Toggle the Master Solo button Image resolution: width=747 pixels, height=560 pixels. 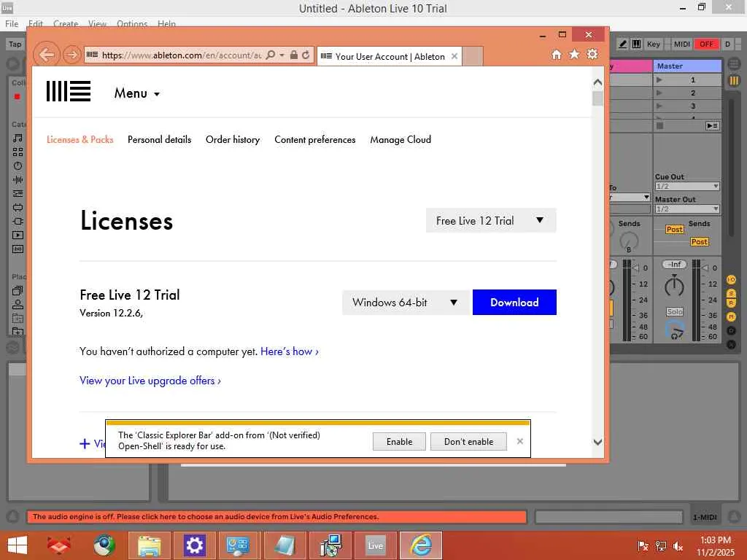coord(675,312)
